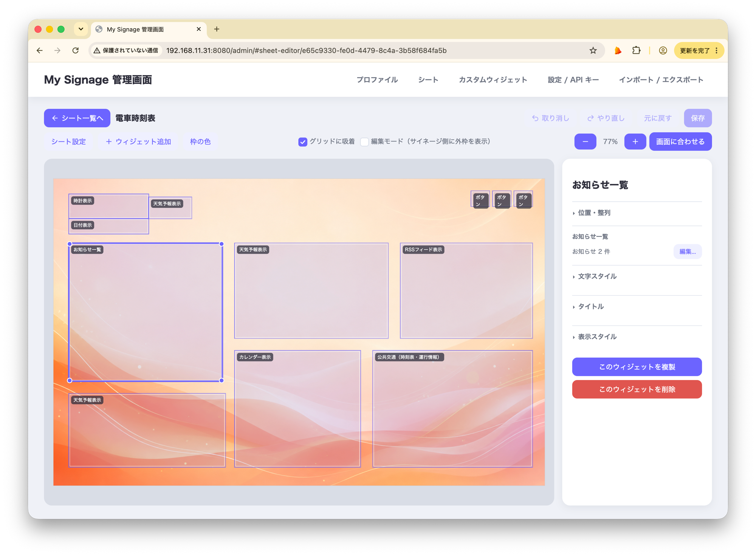Open the 枠の色 color picker
Image resolution: width=756 pixels, height=556 pixels.
pos(200,142)
